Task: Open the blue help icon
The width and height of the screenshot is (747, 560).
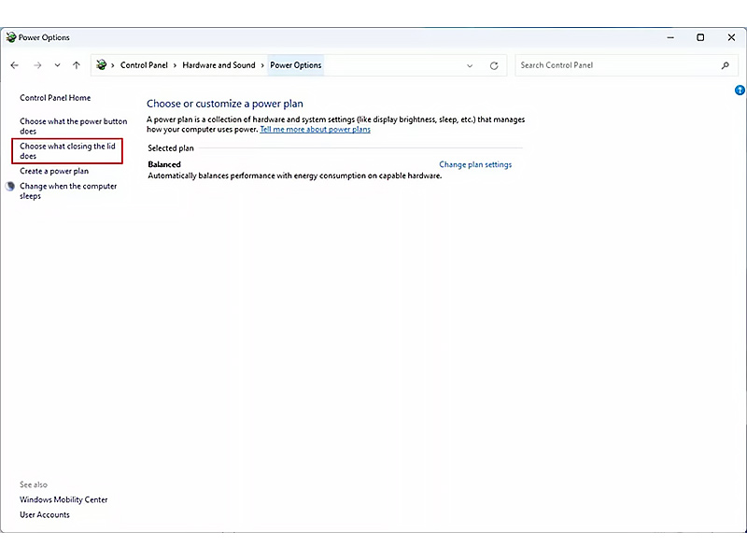Action: coord(740,90)
